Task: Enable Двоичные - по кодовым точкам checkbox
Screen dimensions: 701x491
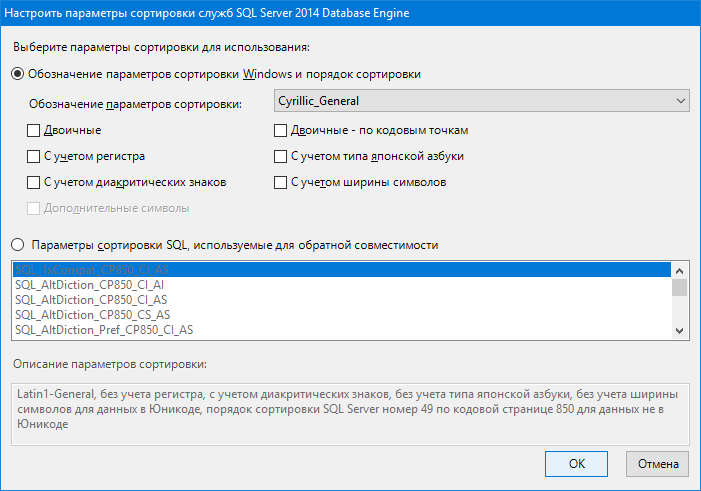Action: point(281,130)
